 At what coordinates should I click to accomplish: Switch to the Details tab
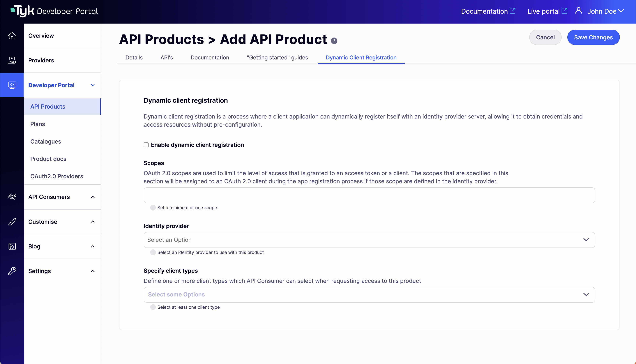134,57
